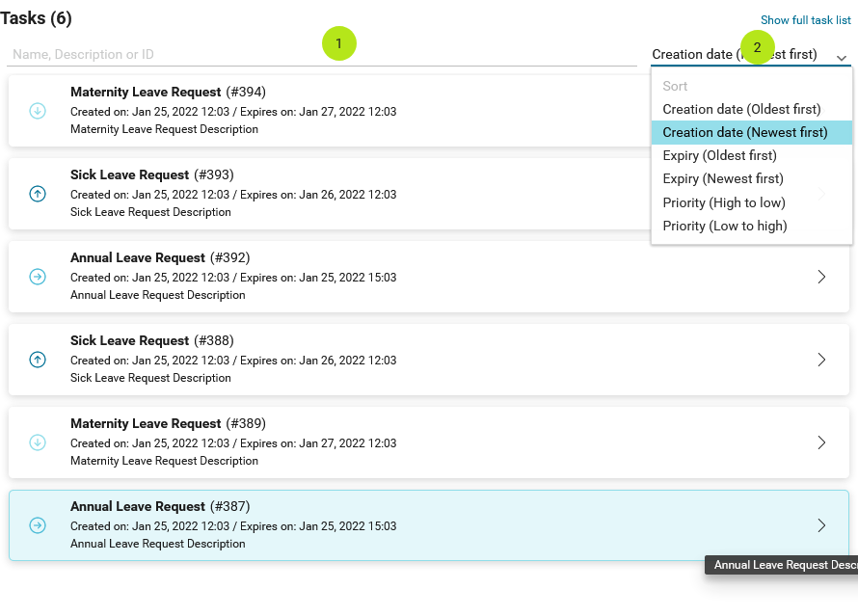Select "Priority (Low to high)" option
858x616 pixels.
[724, 226]
